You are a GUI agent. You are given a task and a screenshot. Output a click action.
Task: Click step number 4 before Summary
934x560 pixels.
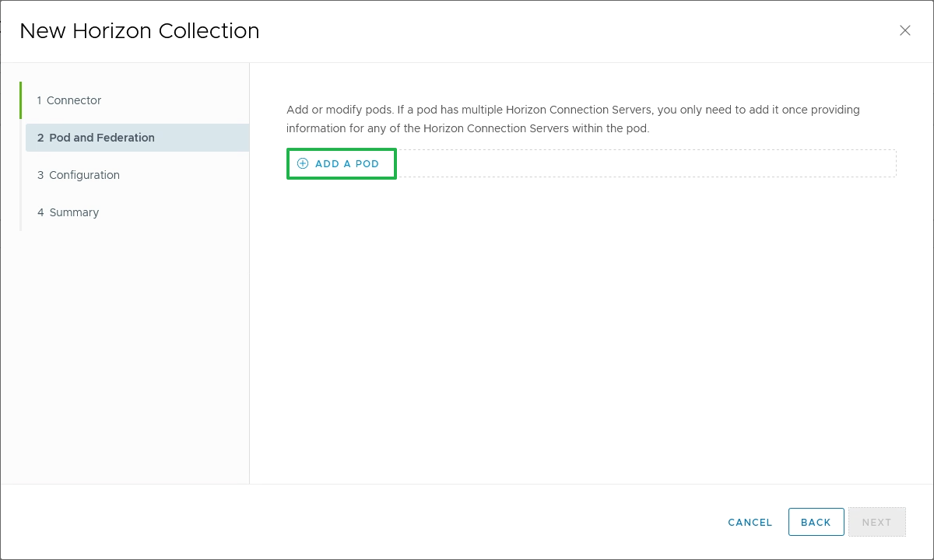[x=40, y=212]
